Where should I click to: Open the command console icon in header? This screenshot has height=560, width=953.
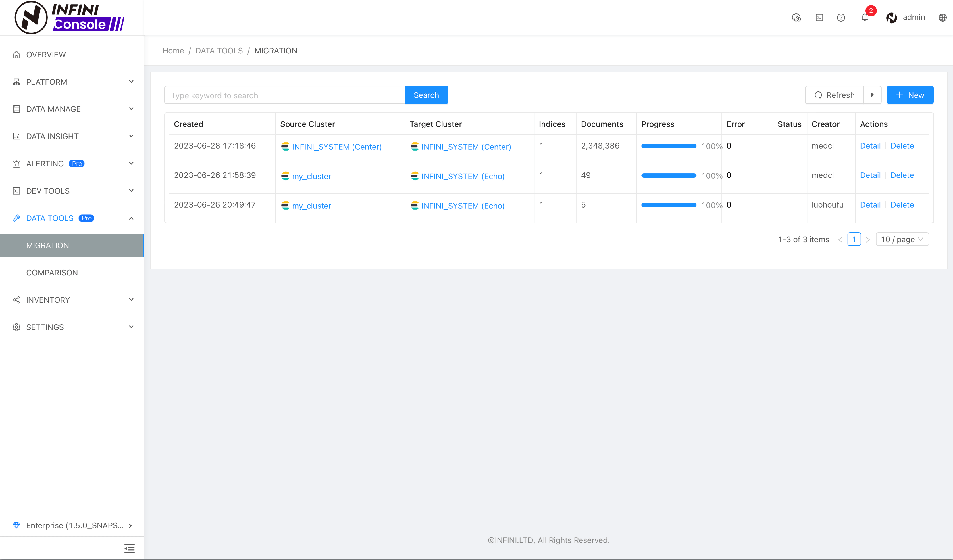point(819,17)
